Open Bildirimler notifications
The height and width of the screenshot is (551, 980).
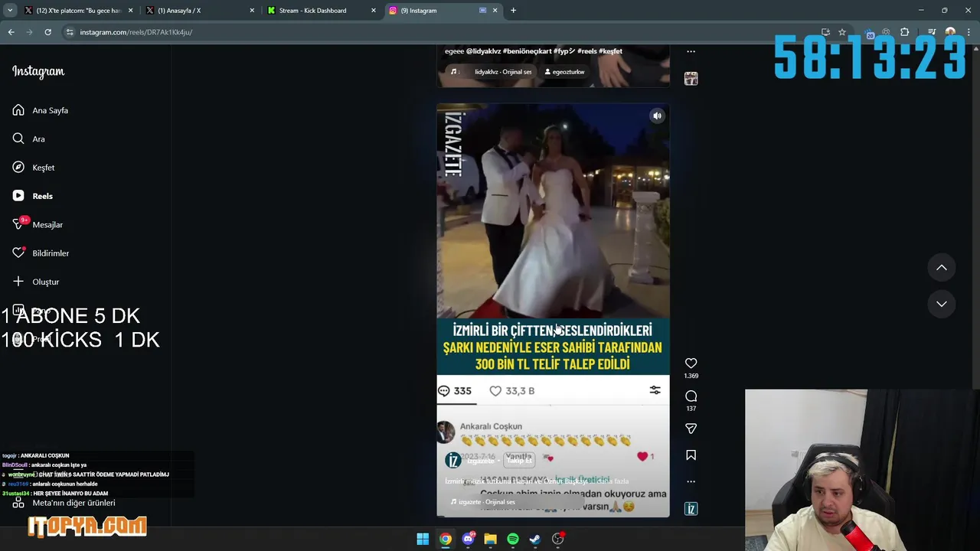coord(41,253)
